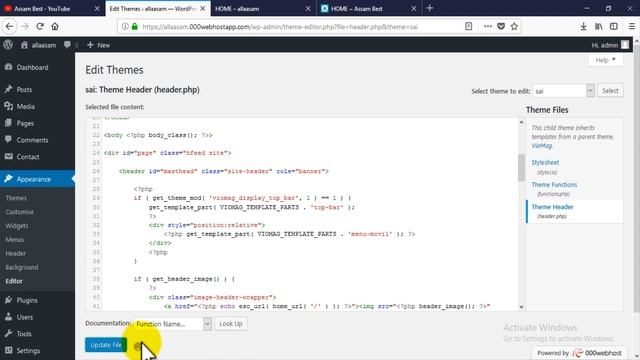The height and width of the screenshot is (360, 640).
Task: Click the code editor scroll up arrow
Action: coord(521,122)
